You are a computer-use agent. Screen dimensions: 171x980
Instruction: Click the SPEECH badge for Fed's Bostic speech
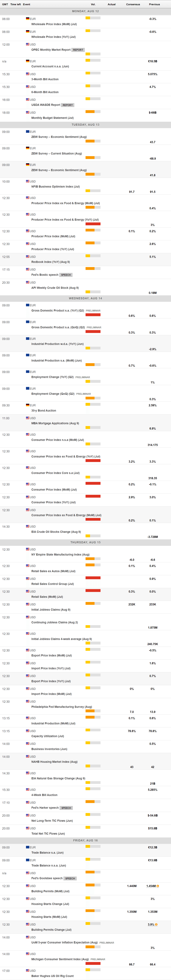tap(66, 275)
